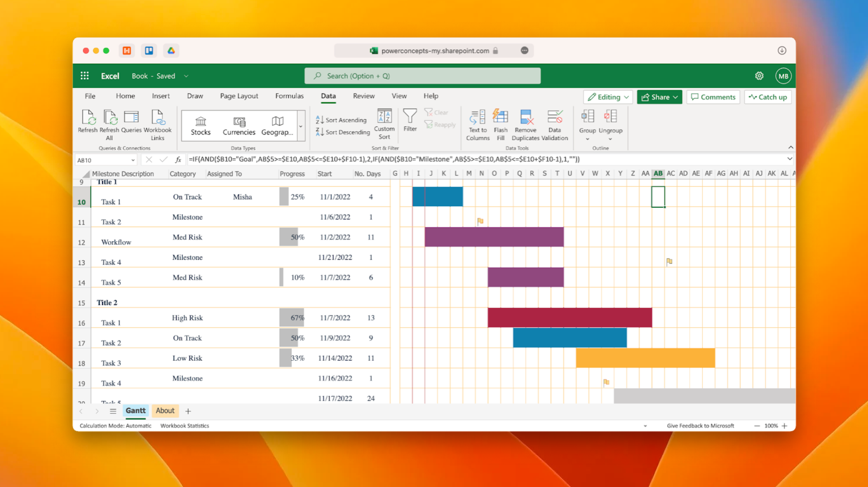Click the 67% progress cell
Image resolution: width=868 pixels, height=487 pixels.
(x=292, y=318)
